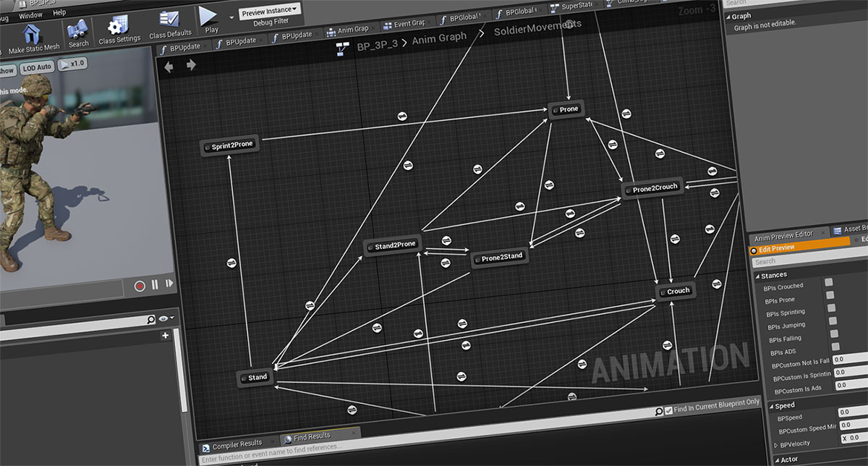This screenshot has height=466, width=868.
Task: Expand the BPVelocity property
Action: pos(775,445)
